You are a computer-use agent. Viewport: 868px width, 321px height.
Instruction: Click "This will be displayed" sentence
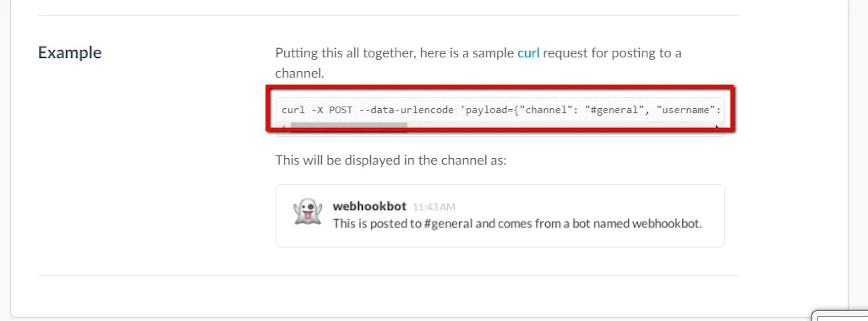point(391,160)
